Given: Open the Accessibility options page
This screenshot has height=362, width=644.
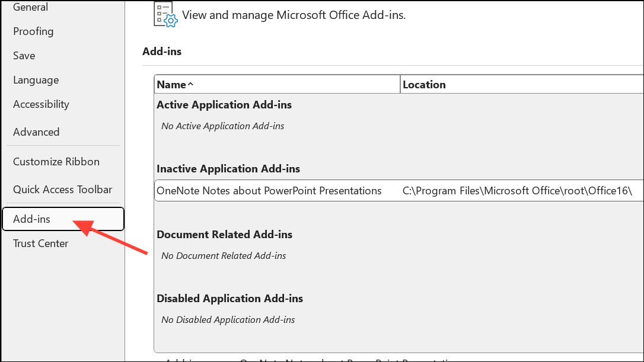Looking at the screenshot, I should (41, 104).
